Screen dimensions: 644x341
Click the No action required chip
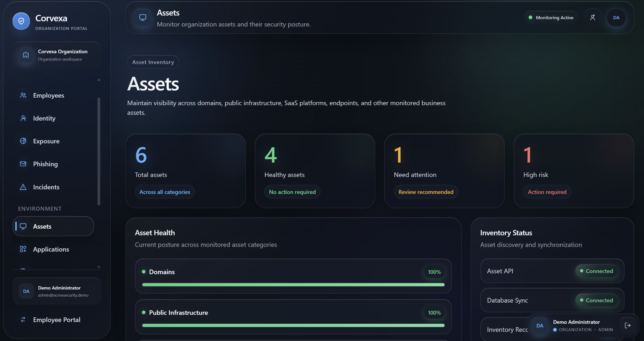click(x=292, y=192)
